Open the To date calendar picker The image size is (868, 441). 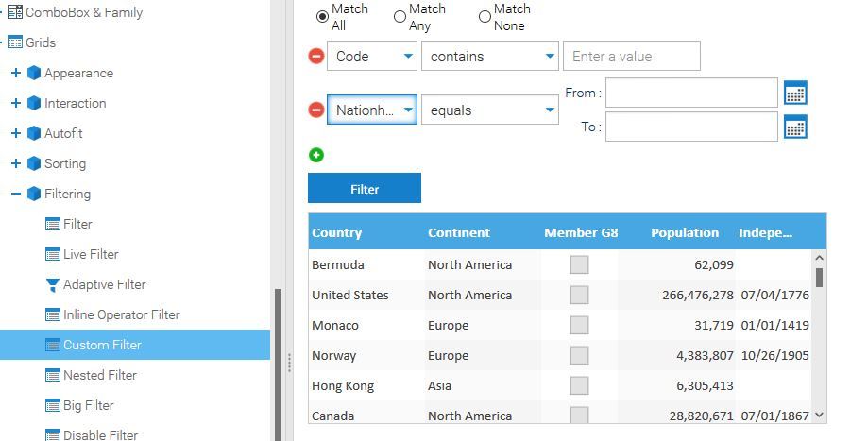795,127
